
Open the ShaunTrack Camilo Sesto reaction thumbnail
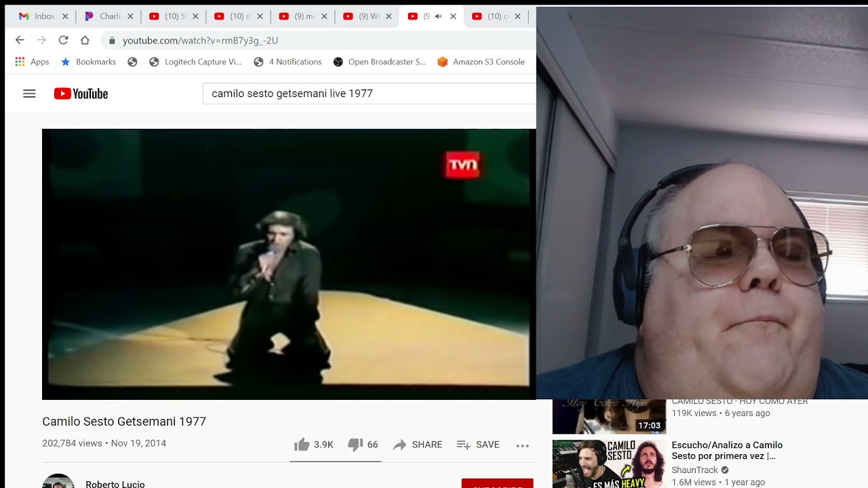pyautogui.click(x=609, y=464)
